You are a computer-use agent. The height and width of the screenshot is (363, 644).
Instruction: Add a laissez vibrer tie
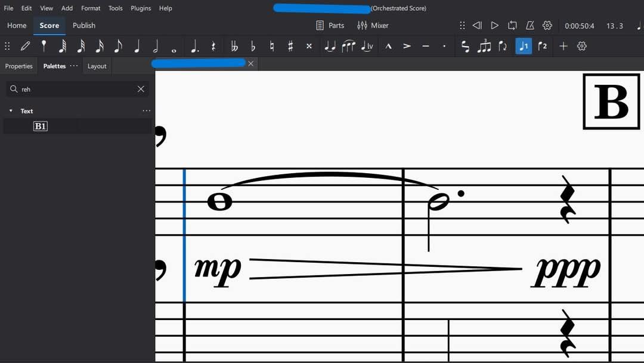367,46
